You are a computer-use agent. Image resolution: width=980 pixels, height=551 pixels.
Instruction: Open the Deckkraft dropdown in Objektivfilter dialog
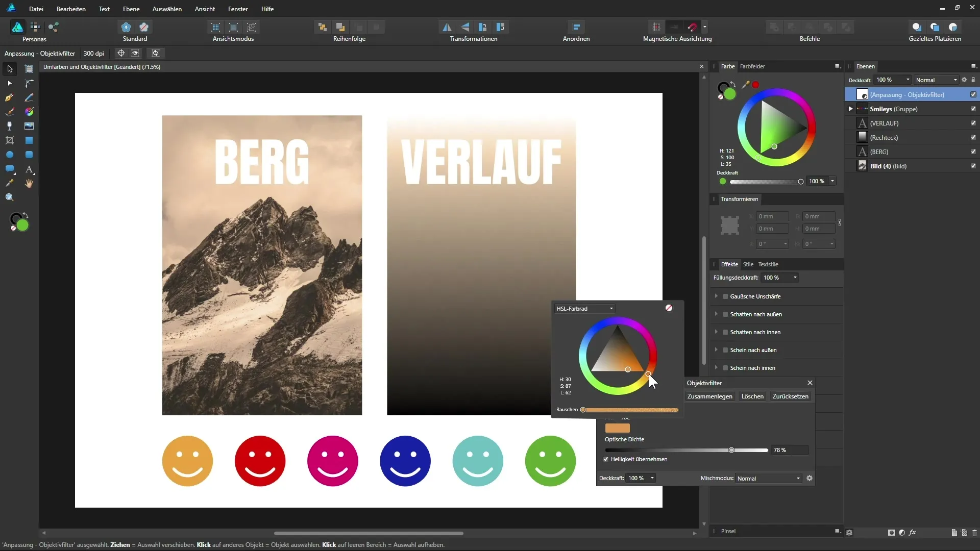(652, 478)
